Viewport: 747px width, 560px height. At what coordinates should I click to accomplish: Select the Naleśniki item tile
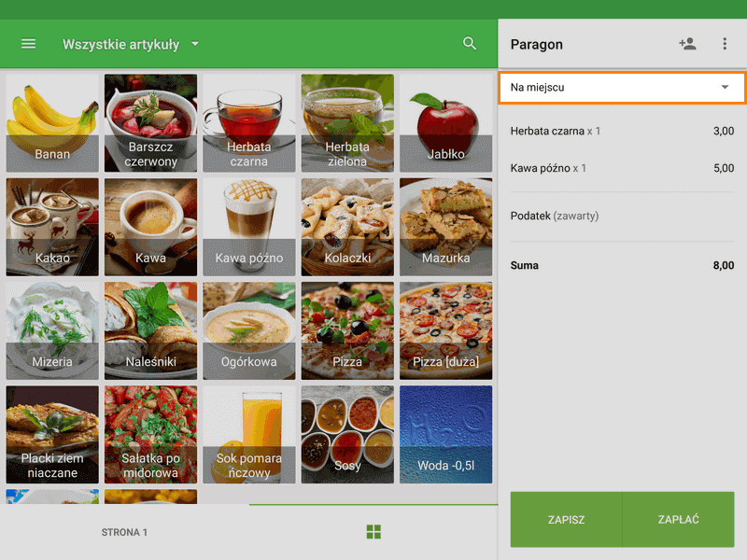(150, 330)
